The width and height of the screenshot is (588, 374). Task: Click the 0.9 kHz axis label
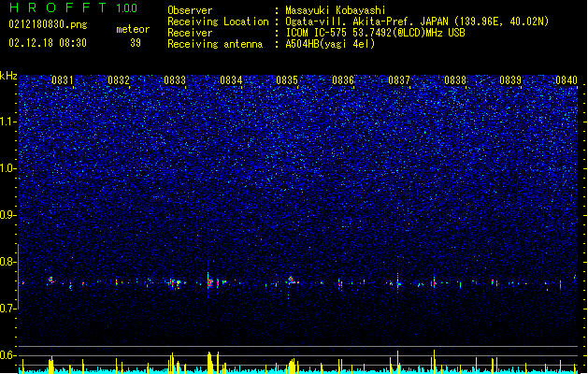pos(8,215)
